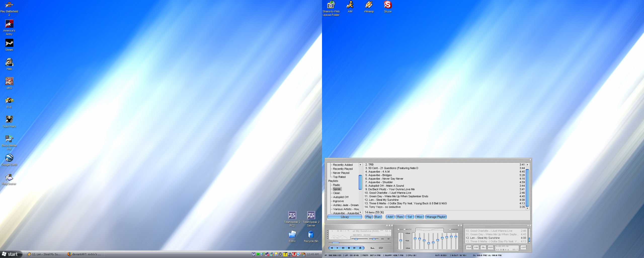The height and width of the screenshot is (258, 644).
Task: Select the AIM desktop icon
Action: pyautogui.click(x=350, y=7)
